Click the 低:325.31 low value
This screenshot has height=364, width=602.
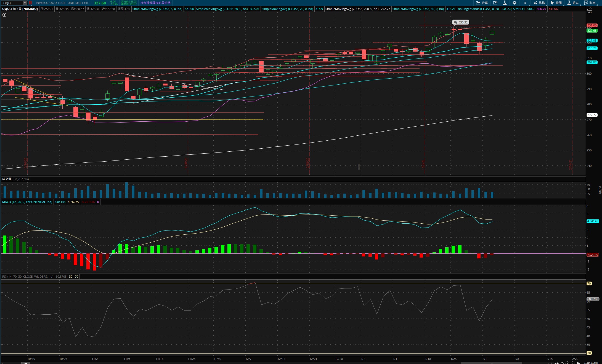pos(93,9)
